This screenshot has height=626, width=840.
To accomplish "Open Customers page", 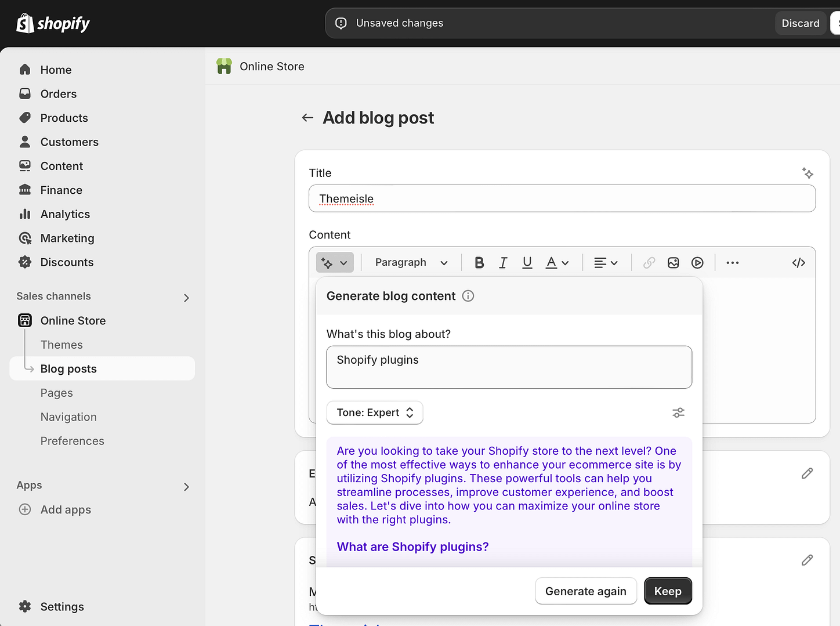I will click(x=69, y=142).
